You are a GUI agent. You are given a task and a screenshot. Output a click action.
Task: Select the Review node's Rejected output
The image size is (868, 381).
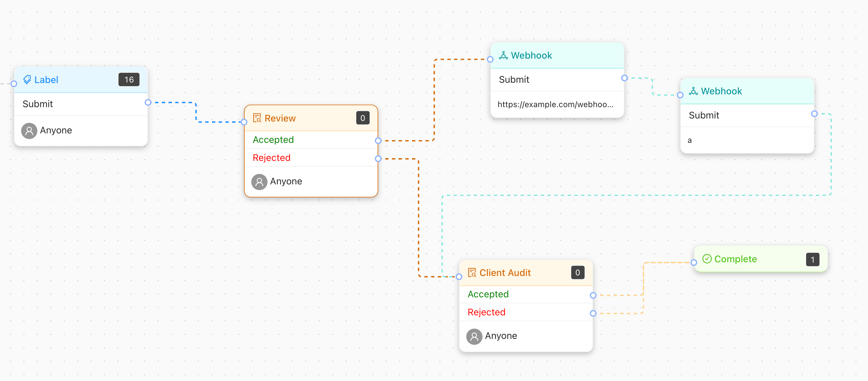[x=378, y=158]
